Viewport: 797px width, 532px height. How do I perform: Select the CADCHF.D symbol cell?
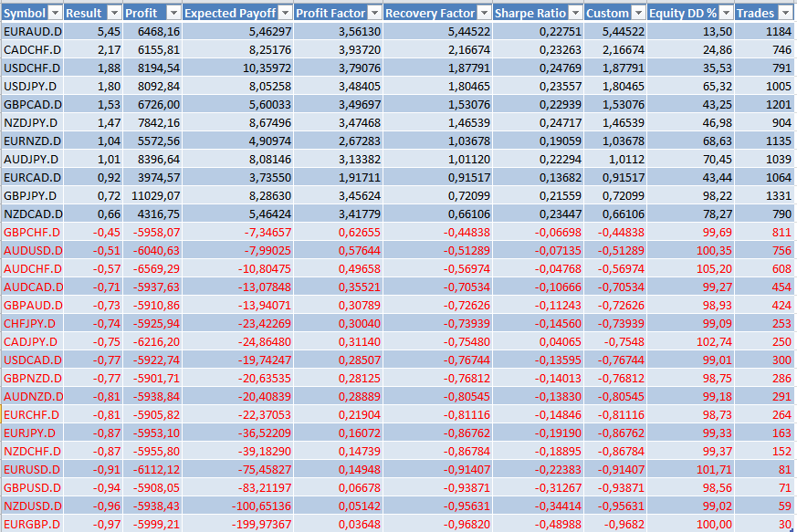[x=32, y=50]
